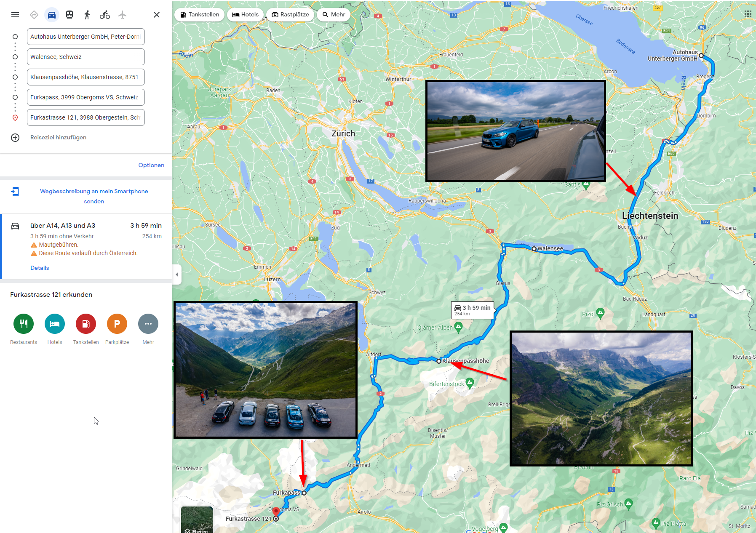Click Mautgebühren warning text
This screenshot has width=756, height=533.
[x=59, y=245]
